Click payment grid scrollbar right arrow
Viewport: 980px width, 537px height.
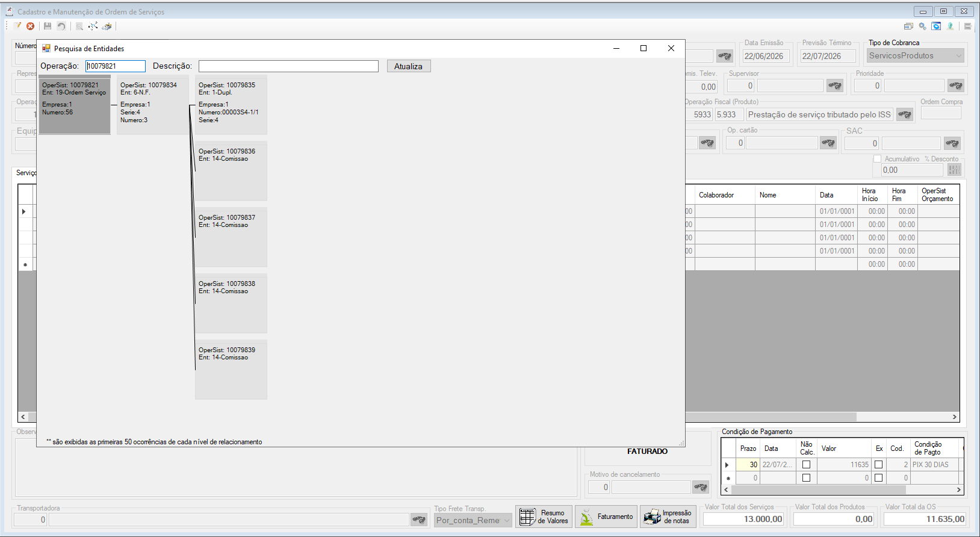click(958, 490)
